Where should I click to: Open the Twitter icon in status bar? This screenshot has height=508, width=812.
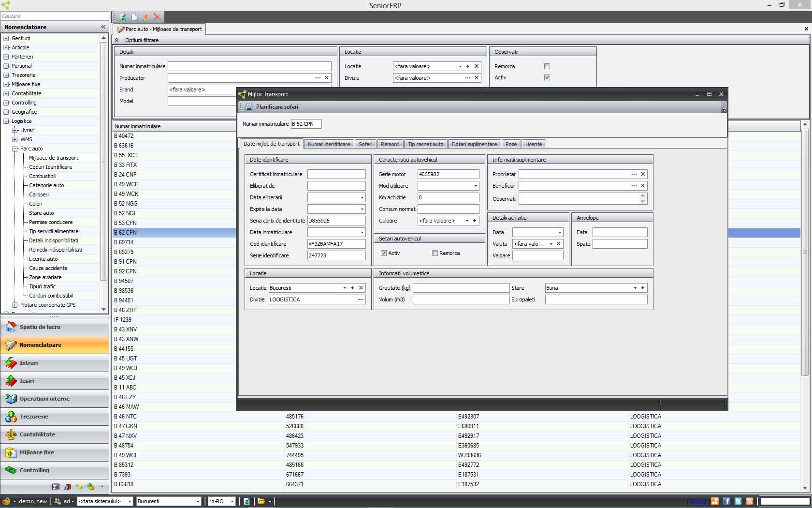738,501
